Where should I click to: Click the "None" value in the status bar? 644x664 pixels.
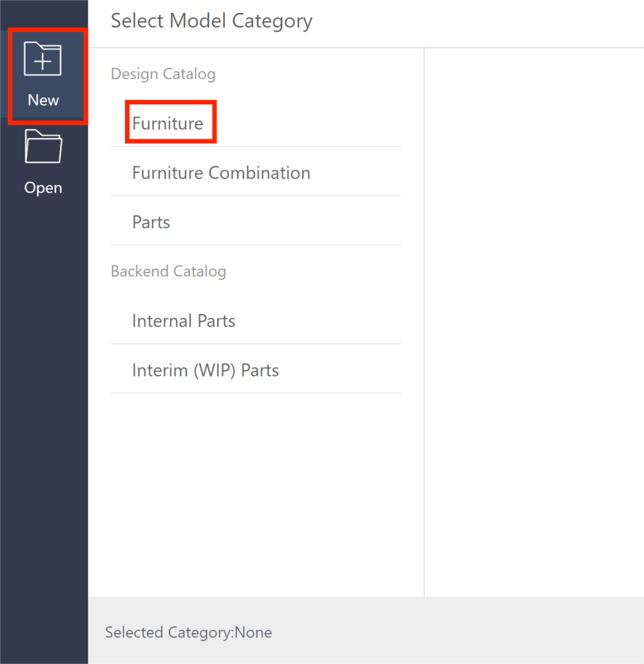point(253,632)
